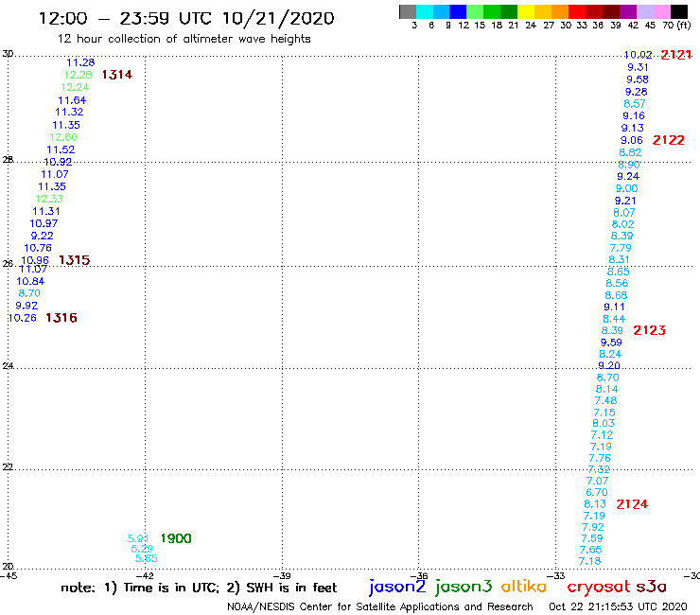Click the wave height value 10.26
This screenshot has height=615, width=700.
pos(23,318)
